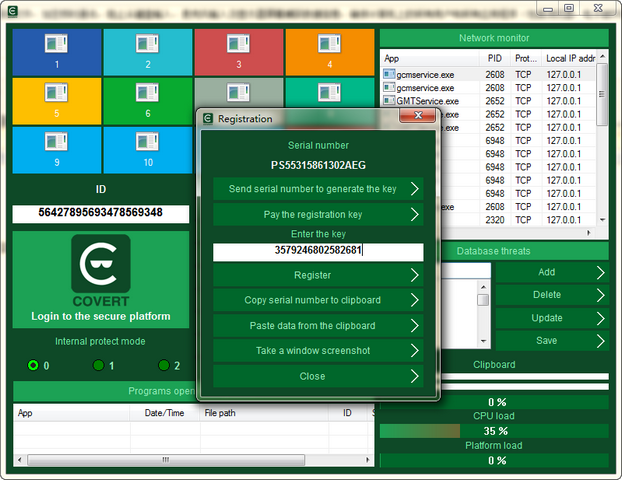
Task: Click the Enter the key input field
Action: pyautogui.click(x=318, y=252)
